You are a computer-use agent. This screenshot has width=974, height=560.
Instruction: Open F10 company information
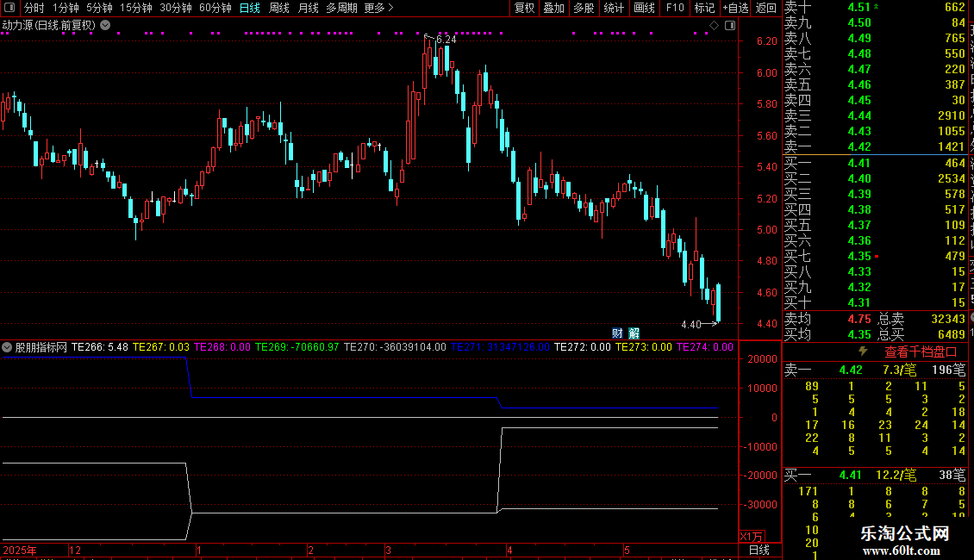click(675, 8)
